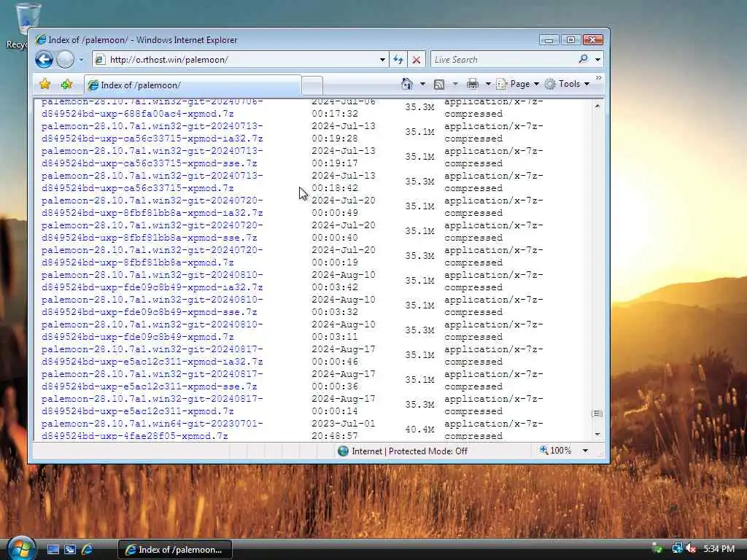This screenshot has width=747, height=560.
Task: Open the search provider options dropdown
Action: [x=598, y=60]
